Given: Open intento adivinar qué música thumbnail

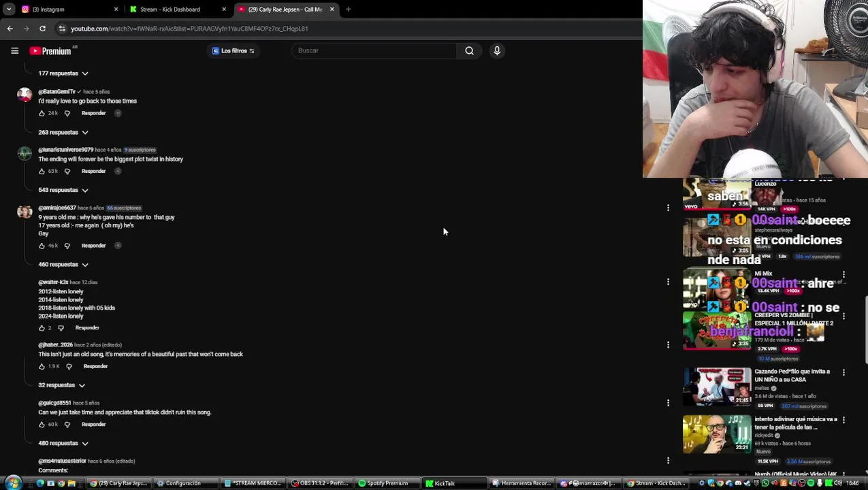Looking at the screenshot, I should (717, 434).
